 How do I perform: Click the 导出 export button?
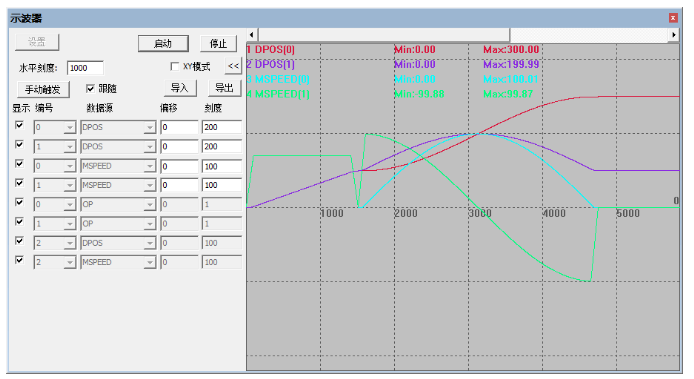point(224,88)
